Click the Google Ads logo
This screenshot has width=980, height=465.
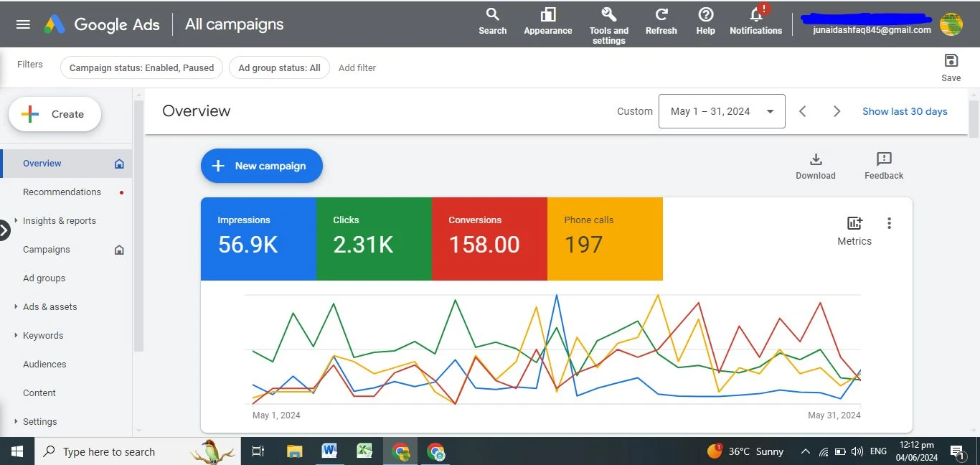(101, 24)
